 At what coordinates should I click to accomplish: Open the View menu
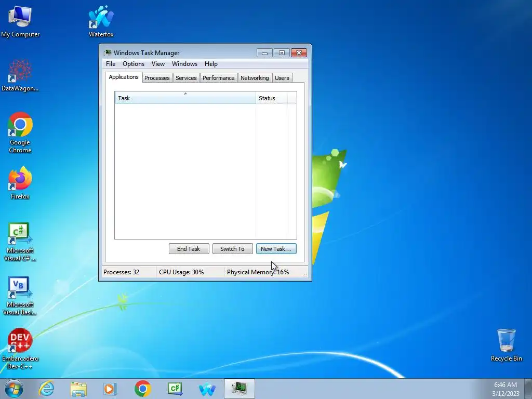pyautogui.click(x=158, y=64)
